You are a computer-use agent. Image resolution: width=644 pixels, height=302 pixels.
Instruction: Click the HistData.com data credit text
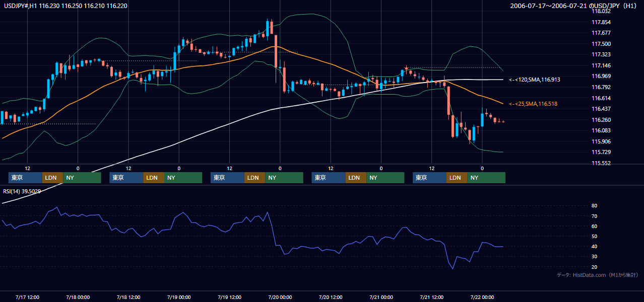coord(598,275)
